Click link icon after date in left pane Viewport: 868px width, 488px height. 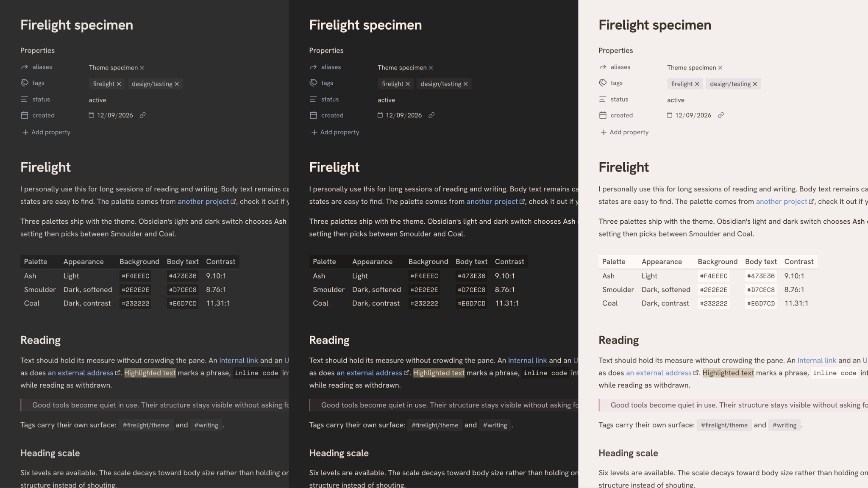tap(143, 115)
